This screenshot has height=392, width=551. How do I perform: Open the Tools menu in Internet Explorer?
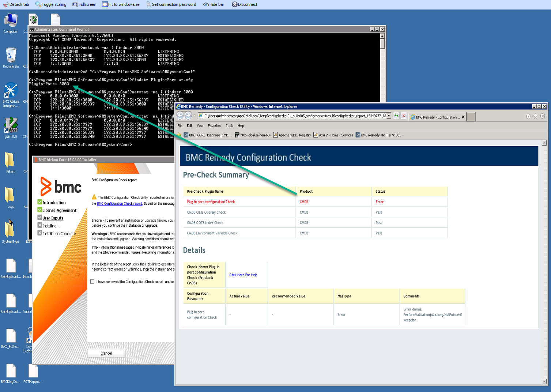229,126
